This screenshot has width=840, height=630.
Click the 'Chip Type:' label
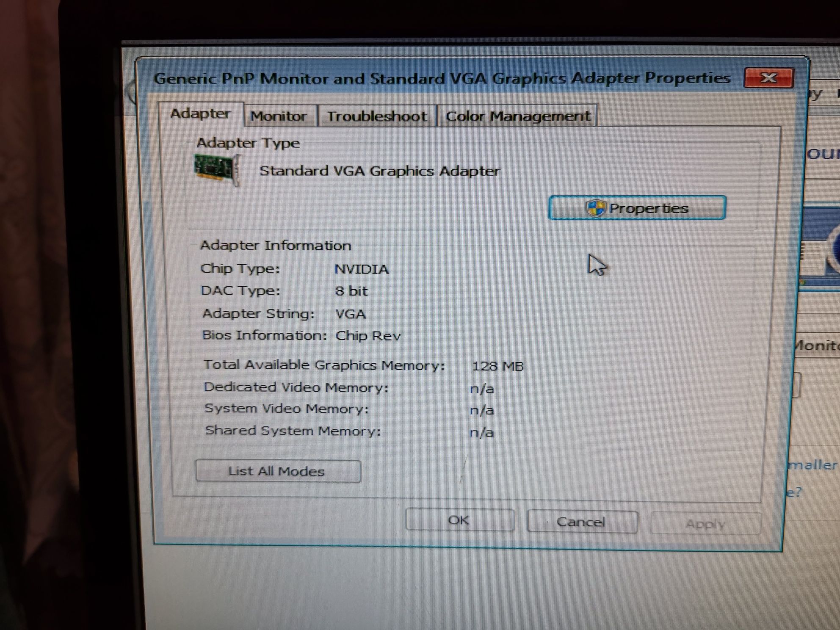(x=240, y=269)
